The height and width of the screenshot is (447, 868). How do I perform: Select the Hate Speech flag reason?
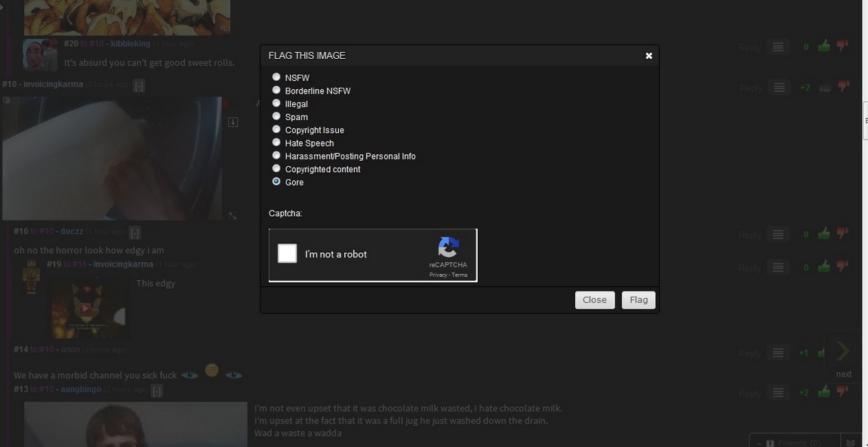[276, 142]
